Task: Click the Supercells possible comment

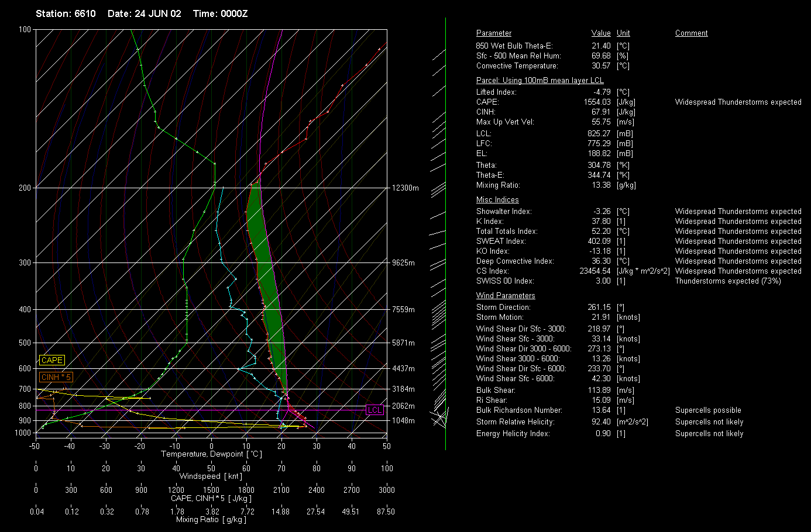Action: (708, 410)
